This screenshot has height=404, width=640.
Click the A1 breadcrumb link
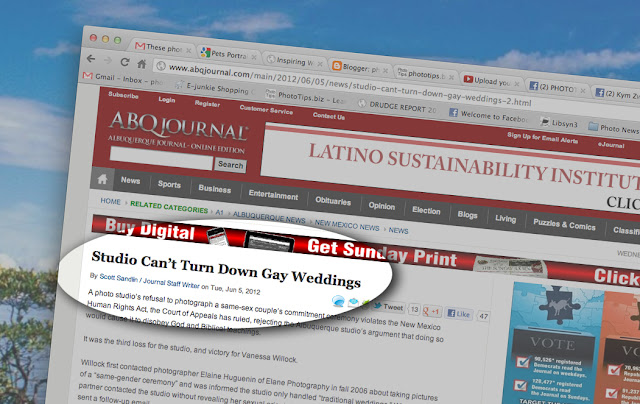point(219,212)
